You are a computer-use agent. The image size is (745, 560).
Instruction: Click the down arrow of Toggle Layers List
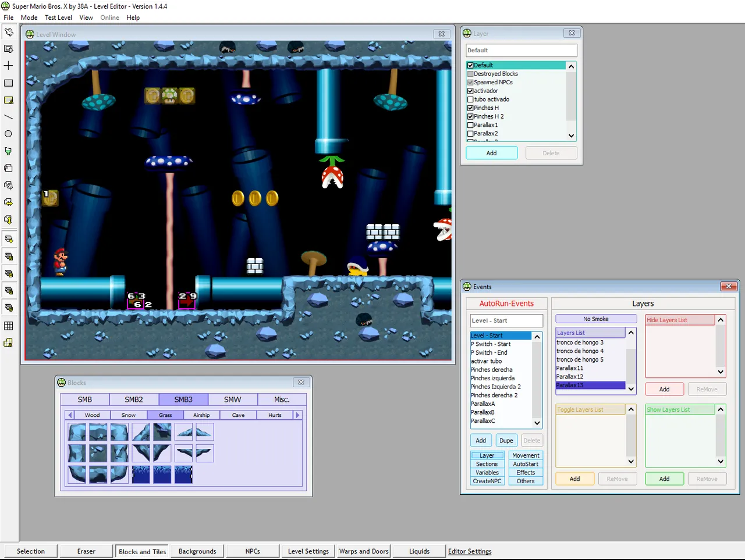click(x=631, y=461)
